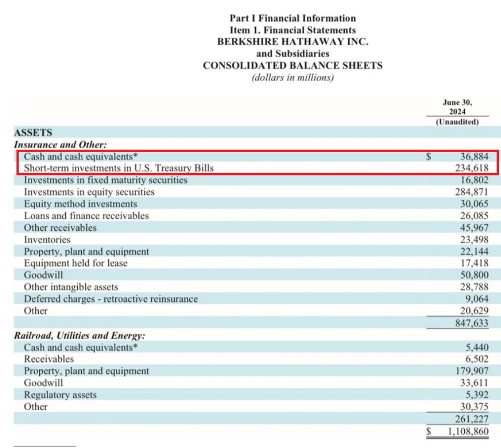501x448 pixels.
Task: Click the 'Loans and finance receivables' label
Action: (x=86, y=216)
